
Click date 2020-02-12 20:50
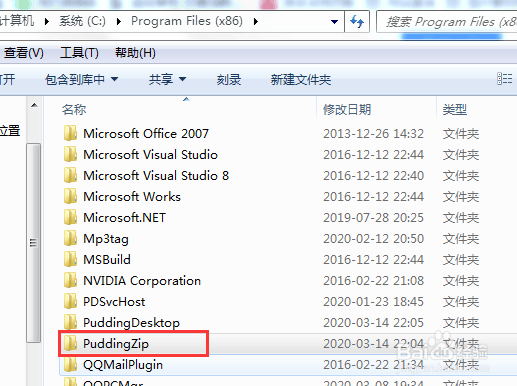(373, 239)
